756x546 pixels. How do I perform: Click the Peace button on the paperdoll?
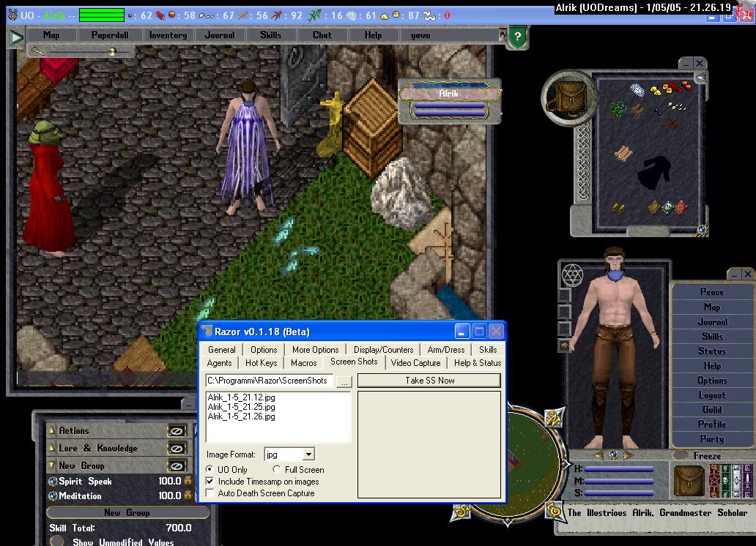coord(711,292)
